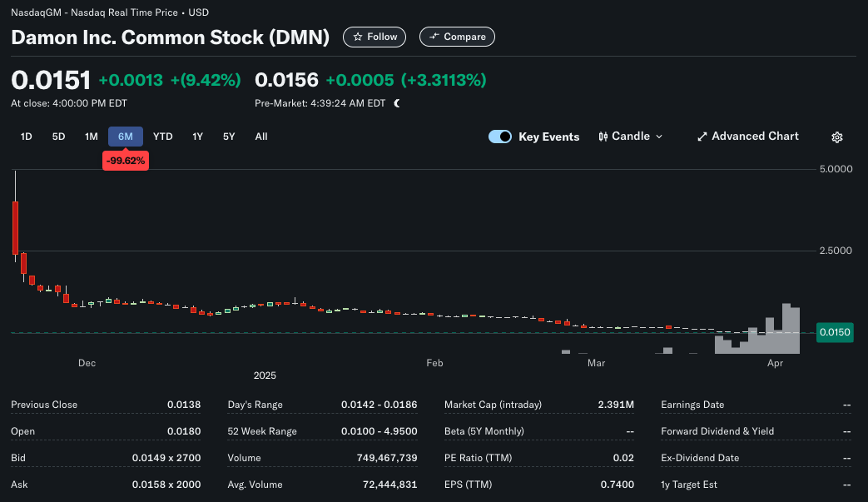Viewport: 868px width, 502px height.
Task: Click the 2.5000 price axis label
Action: [836, 251]
